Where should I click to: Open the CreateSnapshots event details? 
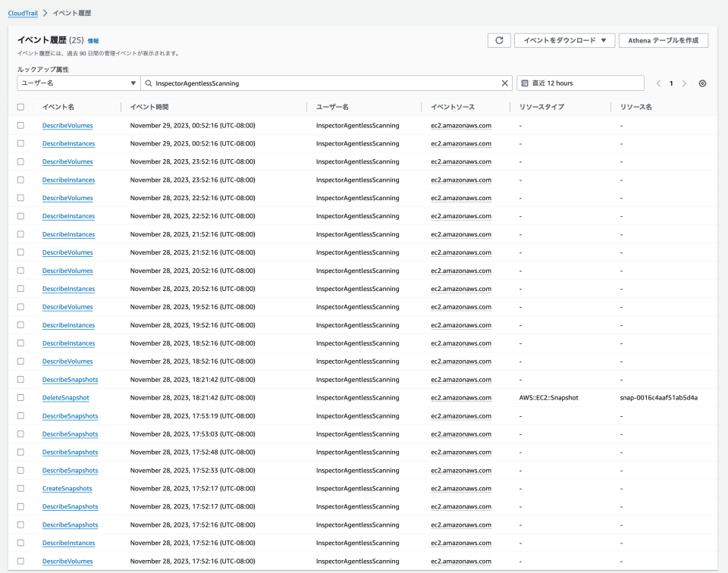click(x=67, y=488)
